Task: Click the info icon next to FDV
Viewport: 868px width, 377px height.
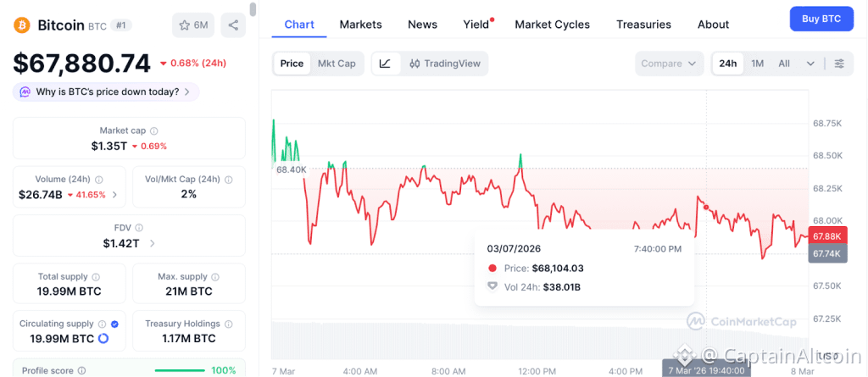Action: [x=138, y=229]
